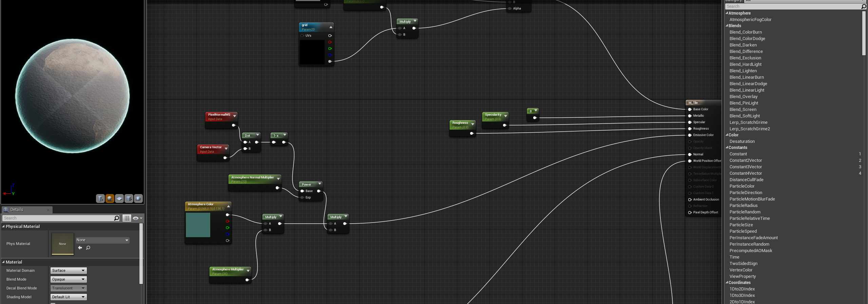Toggle the grid Param2D node preview arrow

click(331, 27)
